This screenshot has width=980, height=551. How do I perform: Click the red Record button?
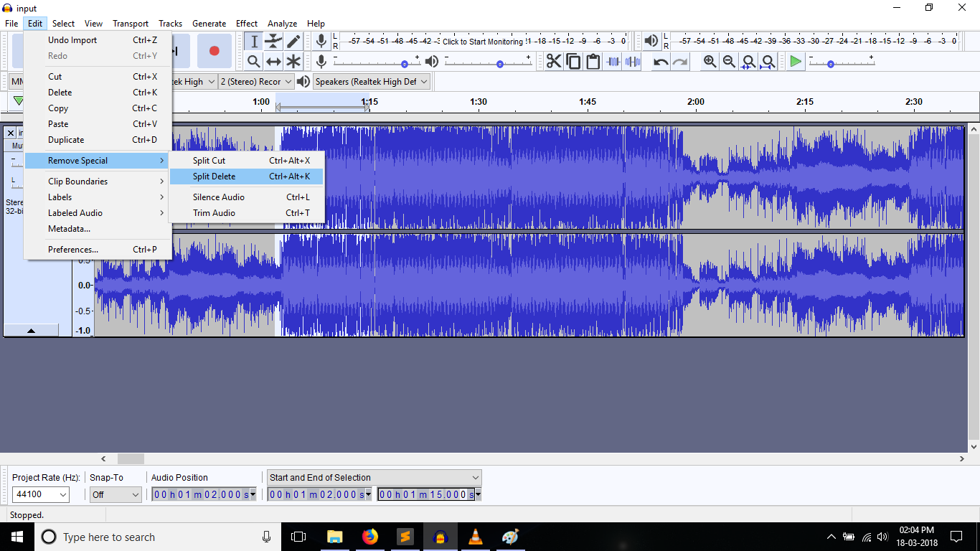[x=214, y=51]
